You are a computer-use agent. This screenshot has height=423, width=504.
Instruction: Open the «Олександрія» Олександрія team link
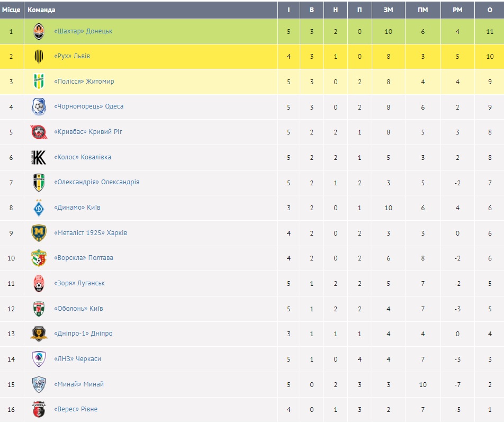coord(96,182)
